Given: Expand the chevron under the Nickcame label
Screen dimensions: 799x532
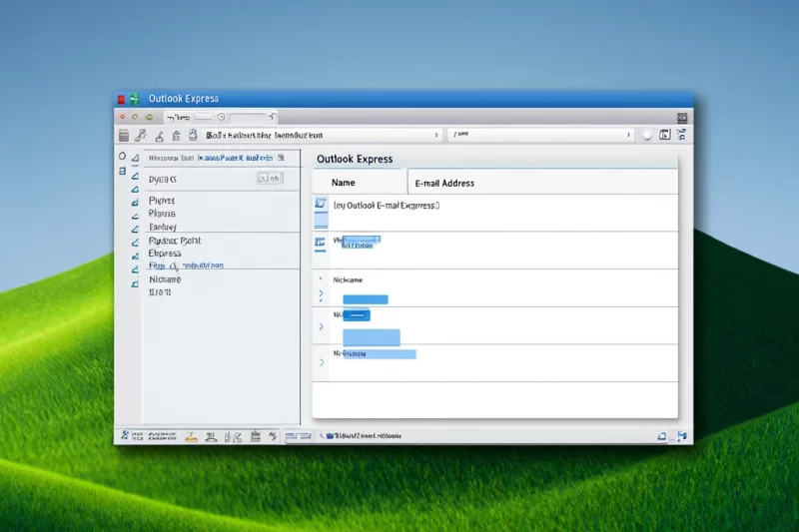Looking at the screenshot, I should (321, 293).
